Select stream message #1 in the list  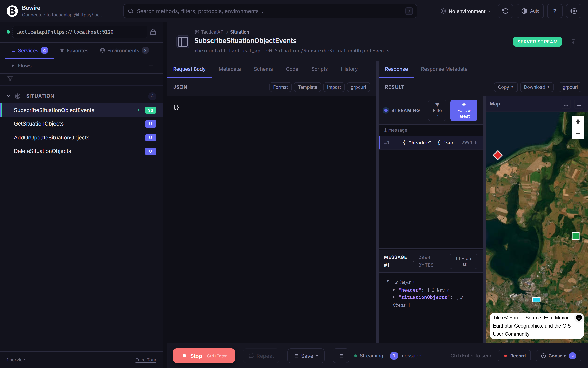(431, 143)
